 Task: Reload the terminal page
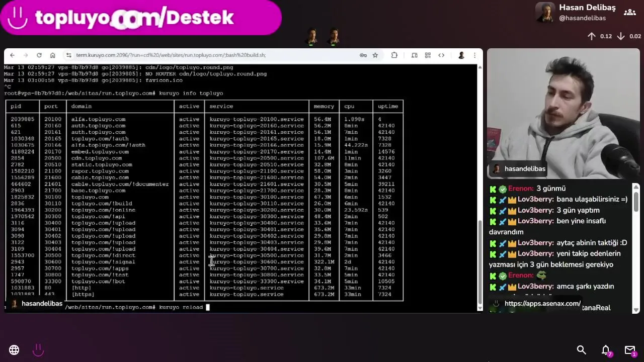(x=39, y=55)
